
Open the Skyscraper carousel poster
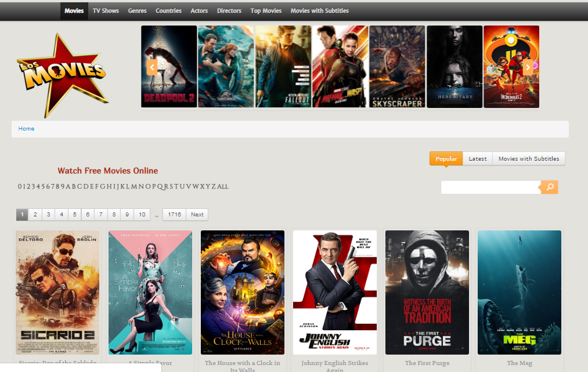tap(397, 66)
